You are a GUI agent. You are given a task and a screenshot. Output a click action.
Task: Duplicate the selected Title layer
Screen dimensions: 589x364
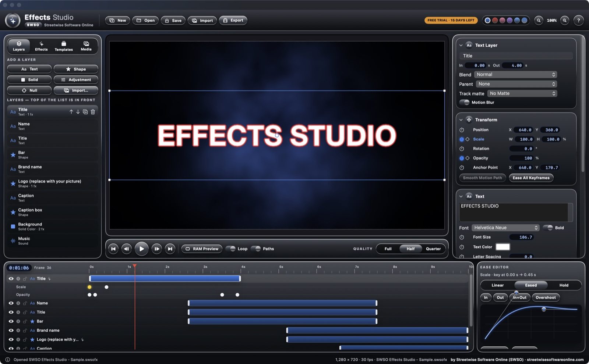pyautogui.click(x=85, y=112)
